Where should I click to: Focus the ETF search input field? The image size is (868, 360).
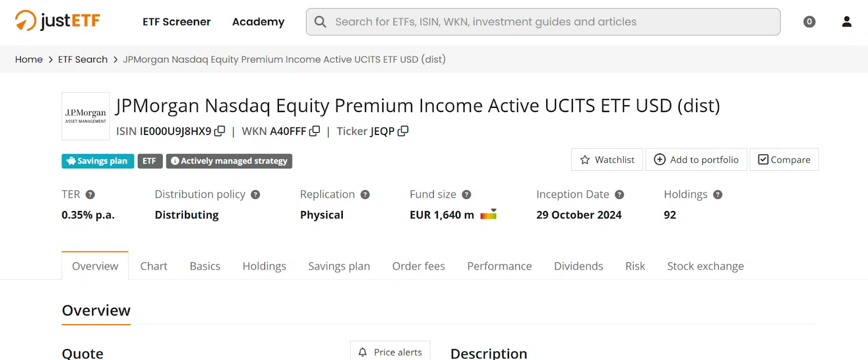pyautogui.click(x=543, y=22)
